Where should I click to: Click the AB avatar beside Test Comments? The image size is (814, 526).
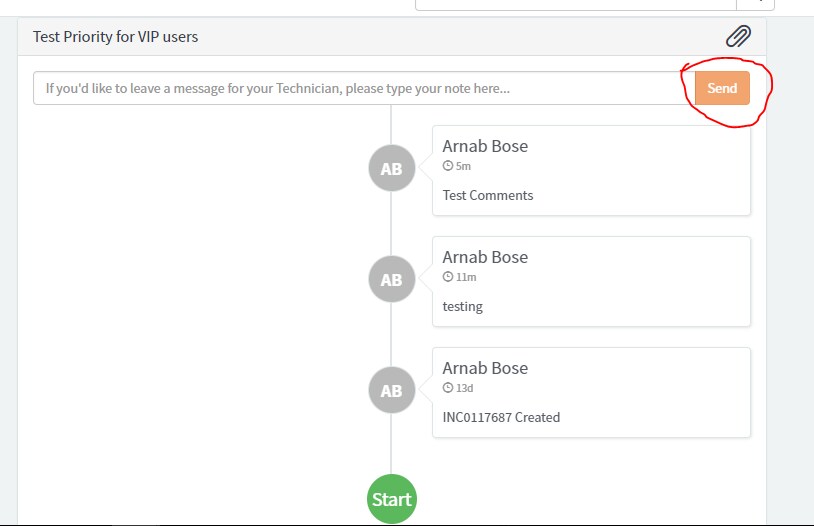pyautogui.click(x=391, y=168)
